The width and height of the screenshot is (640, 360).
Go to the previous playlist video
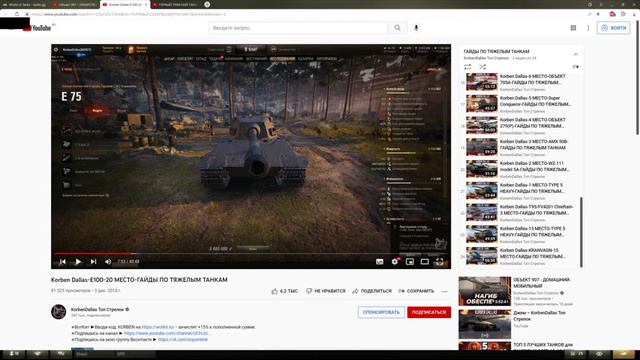62,262
